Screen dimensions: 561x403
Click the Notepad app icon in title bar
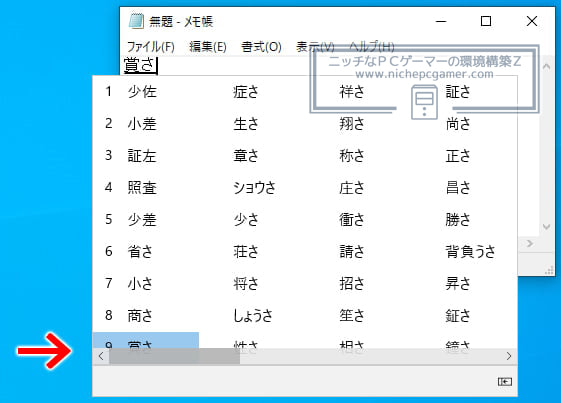136,21
